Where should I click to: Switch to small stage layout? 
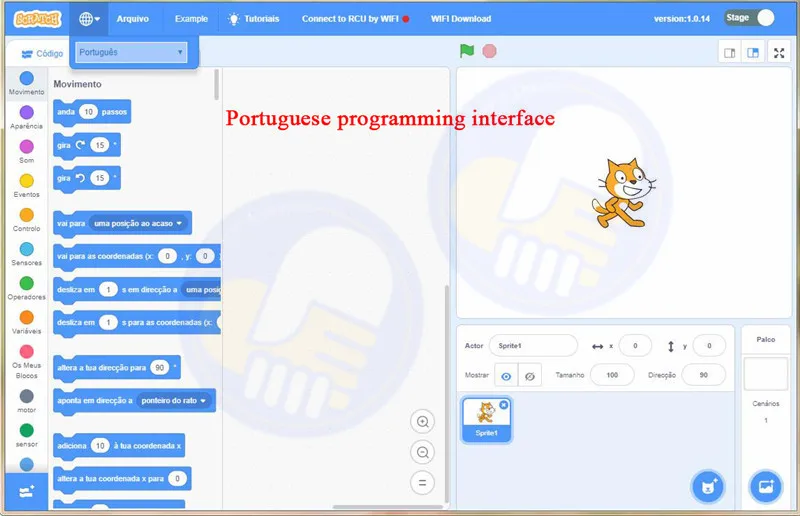(x=730, y=53)
